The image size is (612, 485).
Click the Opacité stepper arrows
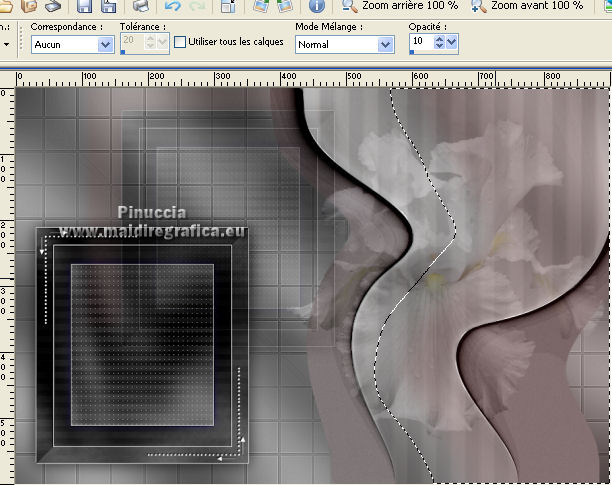pyautogui.click(x=439, y=41)
